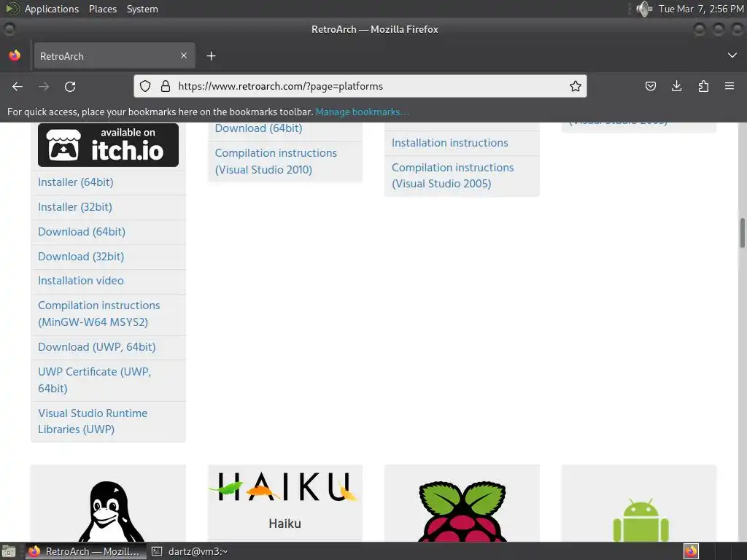Switch to RetroArch Mozilla Firefox taskbar entry

tap(86, 551)
